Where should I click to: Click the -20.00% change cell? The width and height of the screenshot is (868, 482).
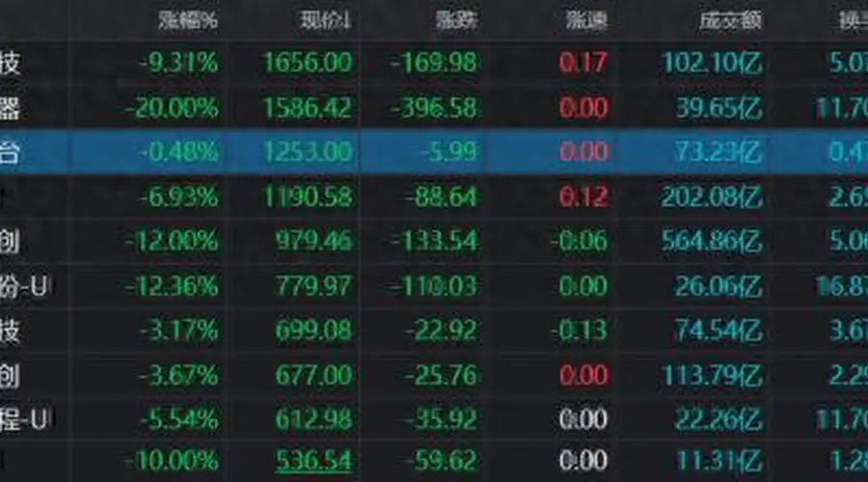click(173, 107)
